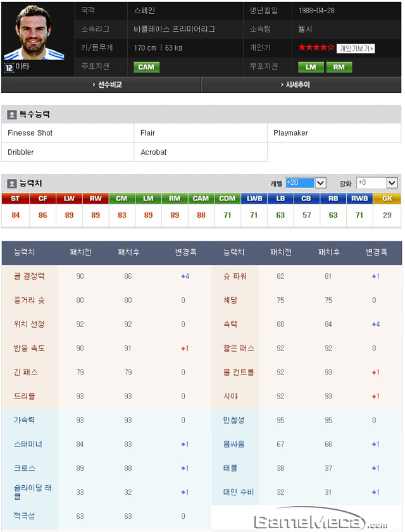Click the 바클레이스 프리미어리그 league value
This screenshot has width=405, height=532.
tap(174, 29)
